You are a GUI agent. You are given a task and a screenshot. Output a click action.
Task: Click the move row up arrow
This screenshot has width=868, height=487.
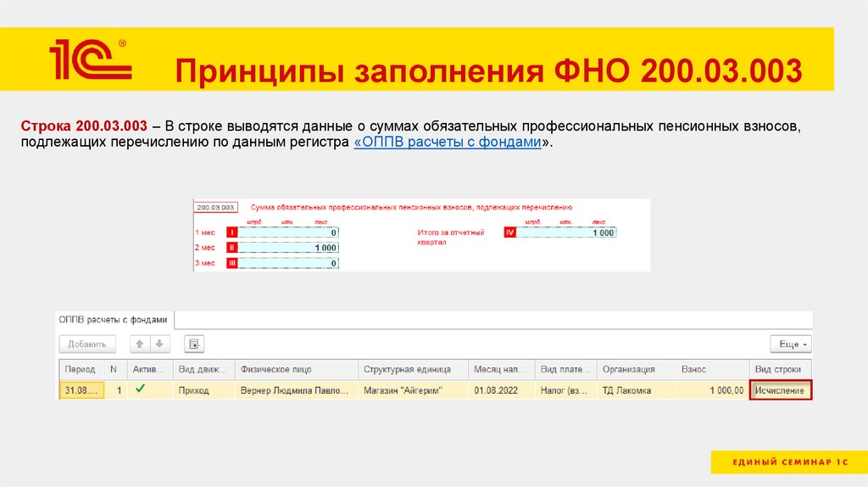(139, 344)
